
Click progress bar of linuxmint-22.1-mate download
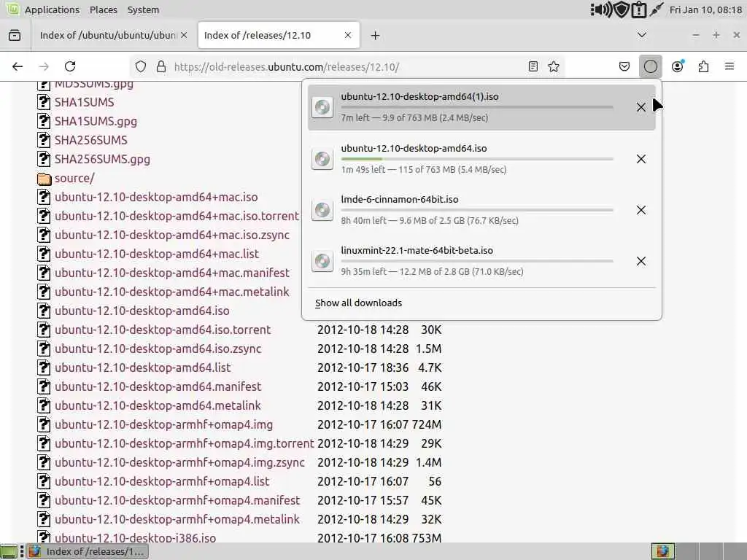tap(477, 261)
